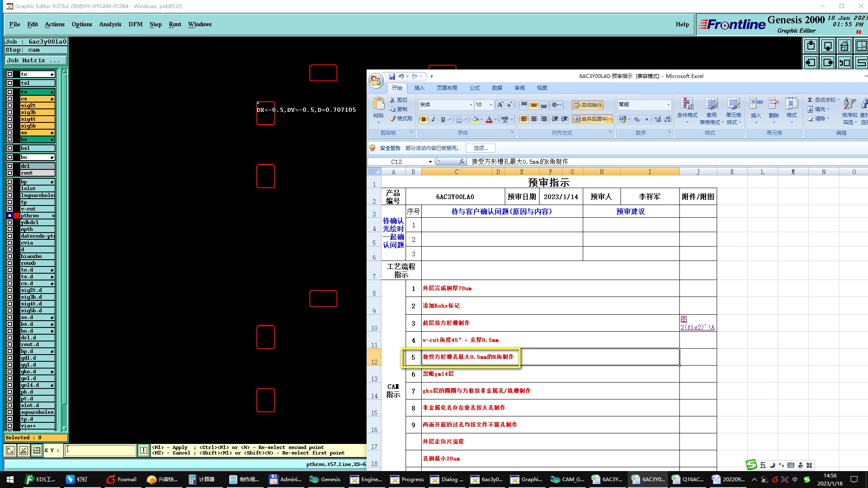
Task: Expand the number format 常规 dropdown
Action: [668, 105]
